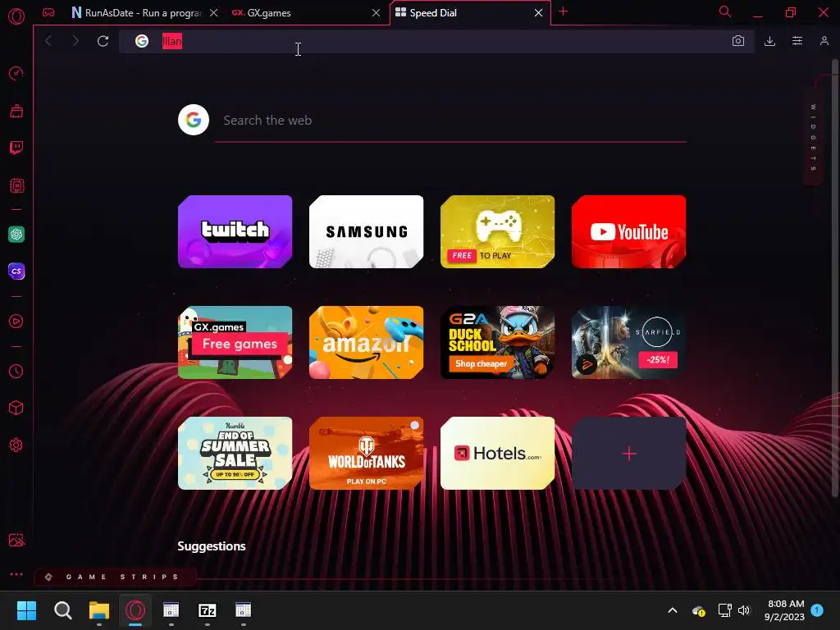
Task: Go forward to next page
Action: pyautogui.click(x=75, y=41)
